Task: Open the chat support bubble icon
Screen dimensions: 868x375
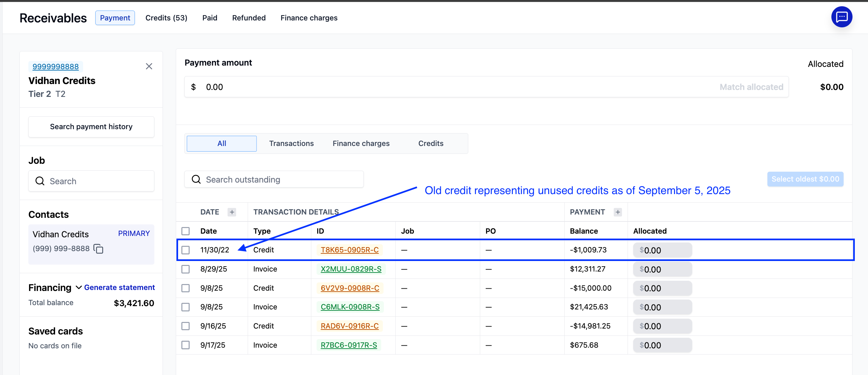Action: [x=841, y=17]
